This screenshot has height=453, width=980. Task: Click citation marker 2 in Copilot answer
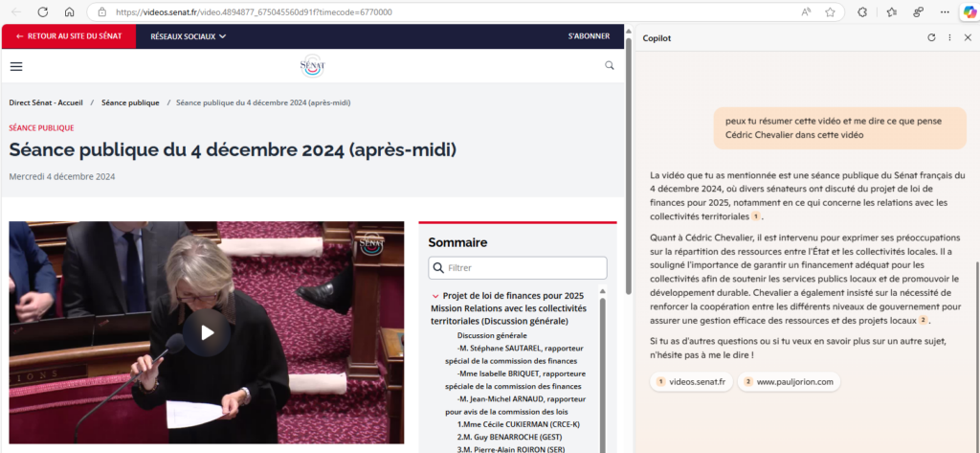pos(922,320)
